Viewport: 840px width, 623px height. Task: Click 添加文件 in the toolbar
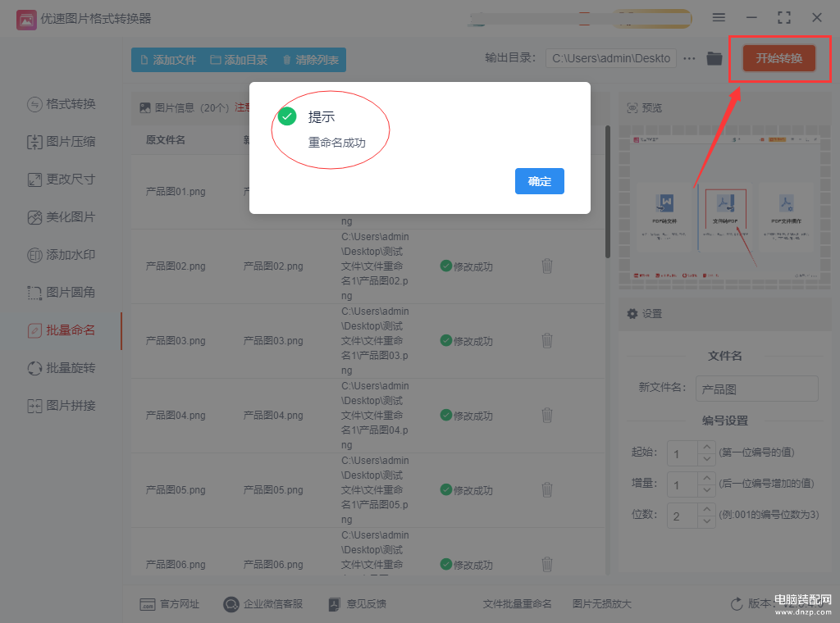[168, 60]
